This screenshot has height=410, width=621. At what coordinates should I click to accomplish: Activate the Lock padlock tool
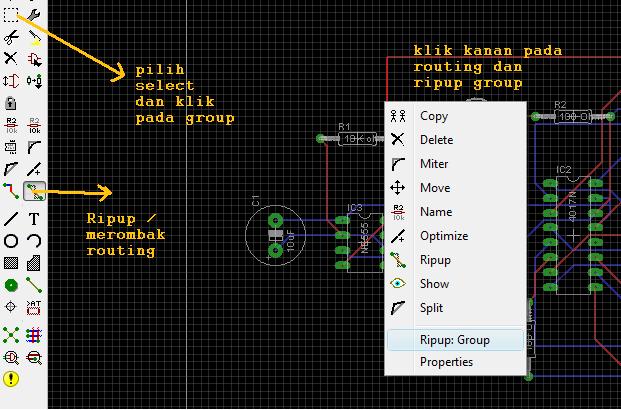[x=11, y=103]
